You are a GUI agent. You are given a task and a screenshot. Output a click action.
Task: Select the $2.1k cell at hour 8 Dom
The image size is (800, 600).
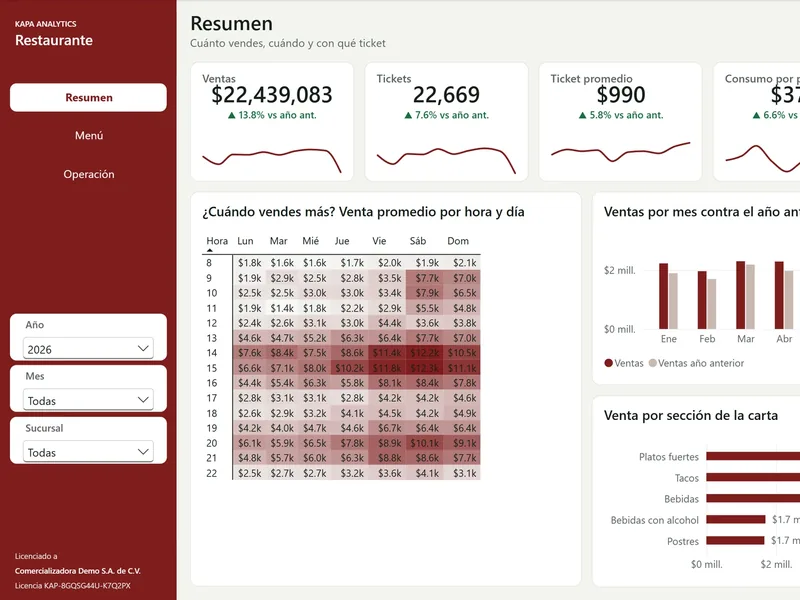tap(464, 263)
